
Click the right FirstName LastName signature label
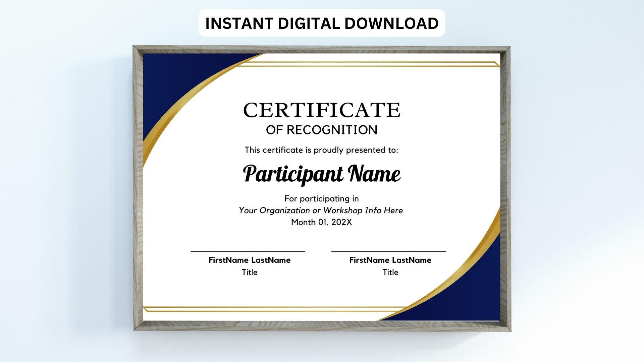390,260
